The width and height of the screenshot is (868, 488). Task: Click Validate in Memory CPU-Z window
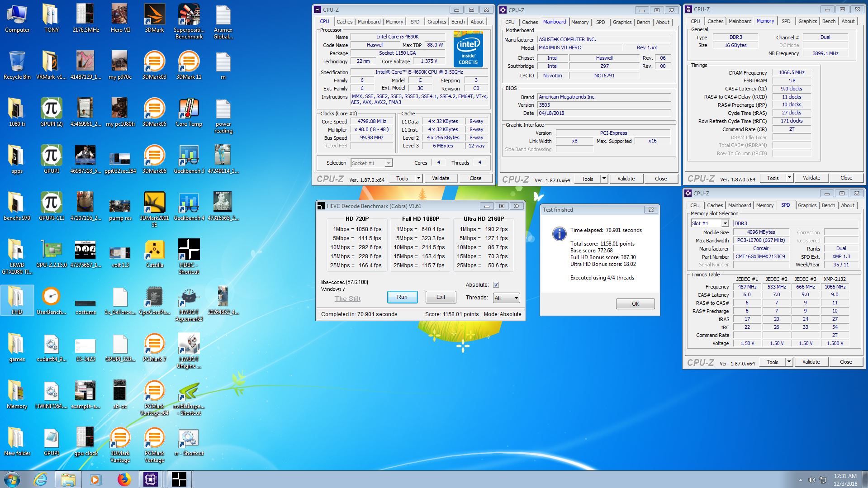tap(811, 178)
